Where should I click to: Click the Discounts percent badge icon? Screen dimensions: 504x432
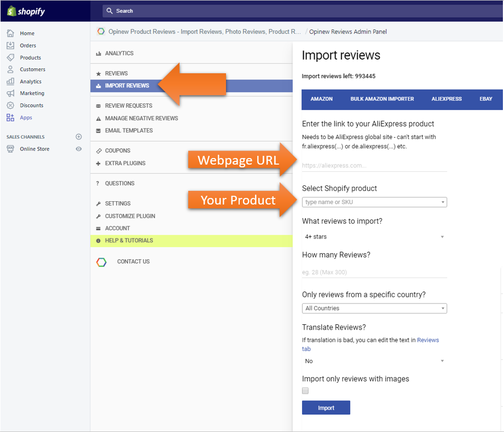click(10, 106)
